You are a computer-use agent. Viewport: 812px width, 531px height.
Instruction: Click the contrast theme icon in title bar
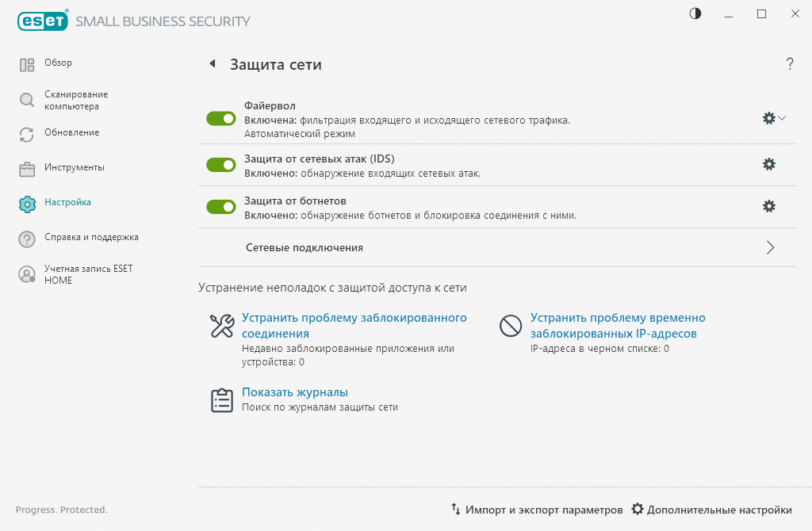point(694,13)
